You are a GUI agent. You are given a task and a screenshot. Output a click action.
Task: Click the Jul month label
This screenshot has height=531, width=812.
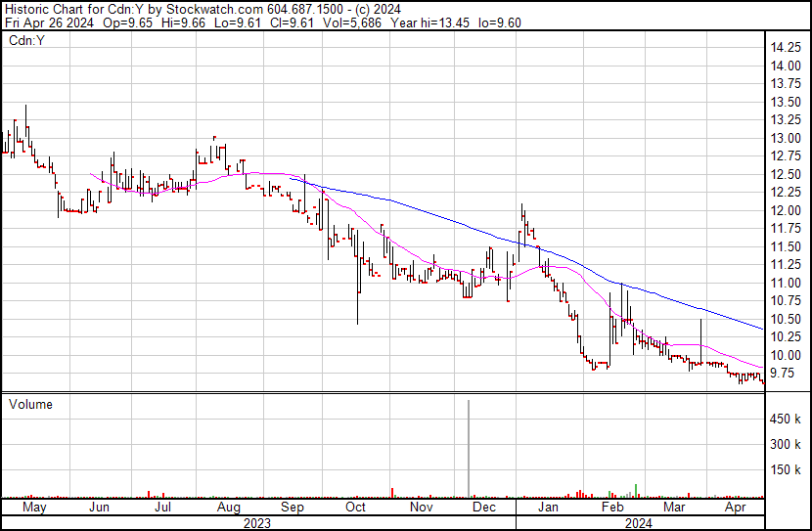pos(162,508)
